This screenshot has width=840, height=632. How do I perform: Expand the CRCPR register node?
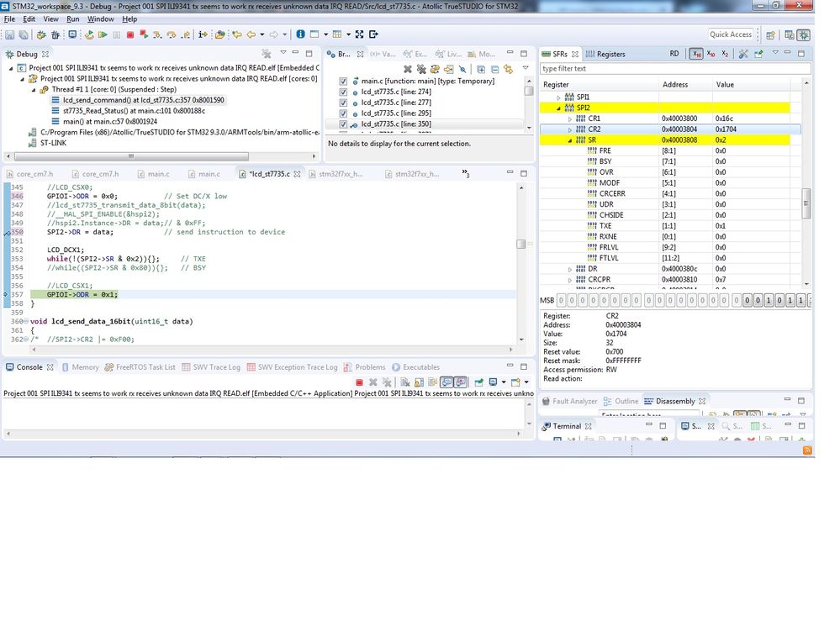(x=570, y=280)
